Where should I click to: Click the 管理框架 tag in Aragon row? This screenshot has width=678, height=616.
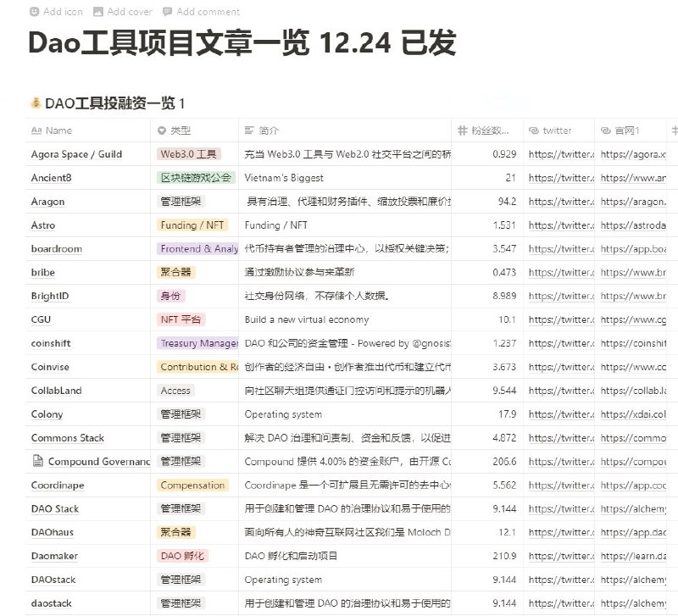(x=181, y=202)
